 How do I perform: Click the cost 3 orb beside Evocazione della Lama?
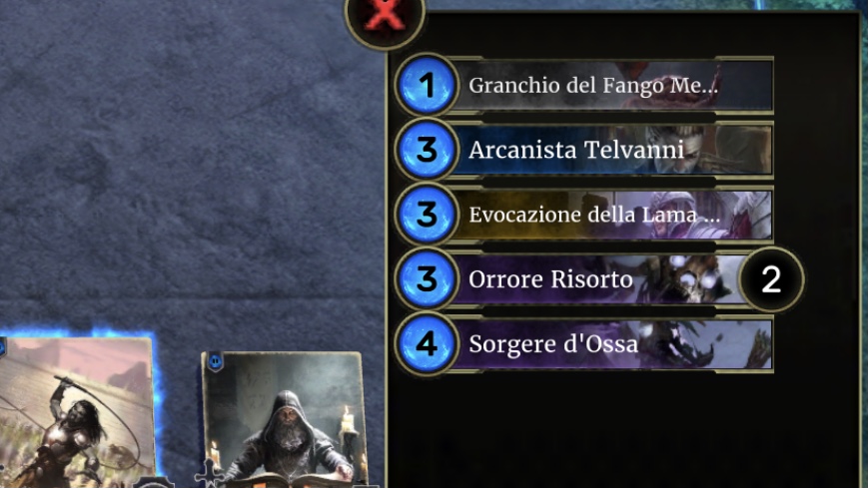pos(427,215)
